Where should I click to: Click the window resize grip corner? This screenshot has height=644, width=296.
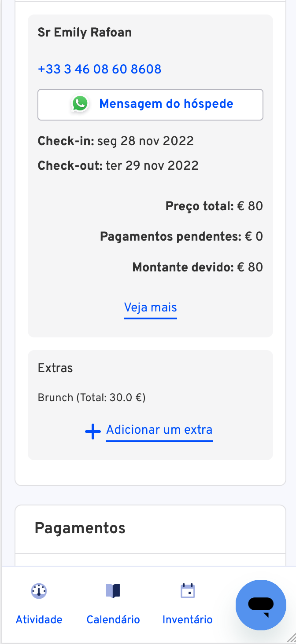click(x=291, y=639)
